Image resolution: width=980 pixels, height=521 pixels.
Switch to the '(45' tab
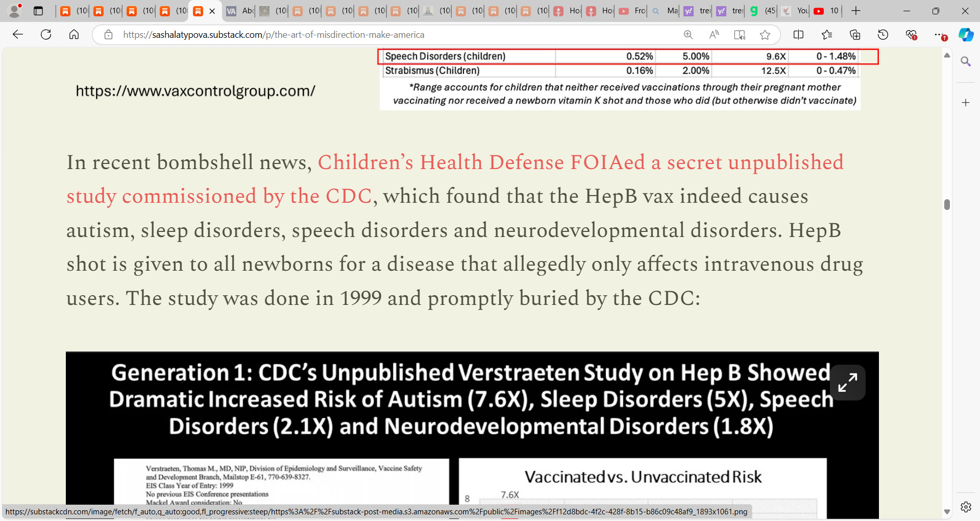click(x=763, y=11)
